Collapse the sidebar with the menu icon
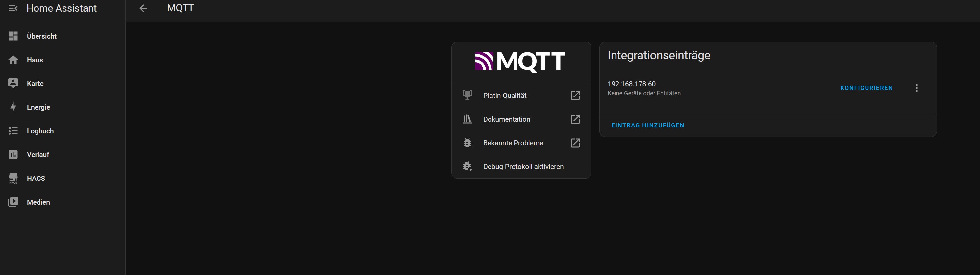The width and height of the screenshot is (980, 275). (13, 8)
